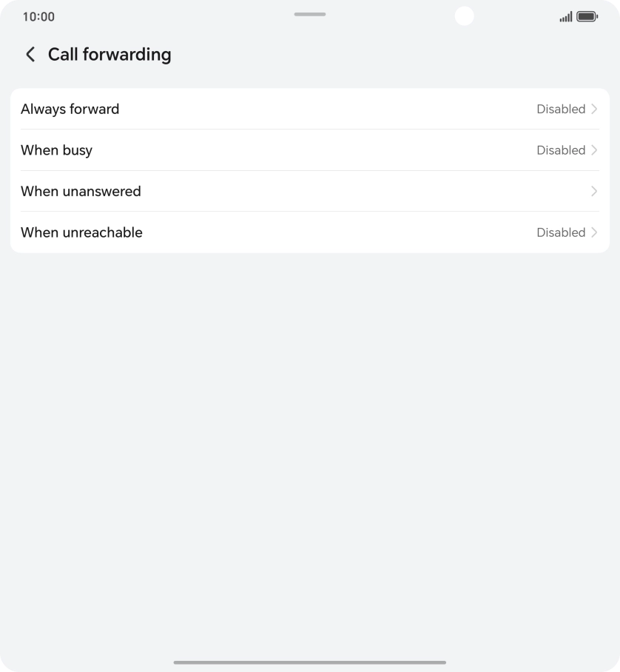Tap the bottom home gesture bar
The height and width of the screenshot is (672, 620).
tap(310, 662)
